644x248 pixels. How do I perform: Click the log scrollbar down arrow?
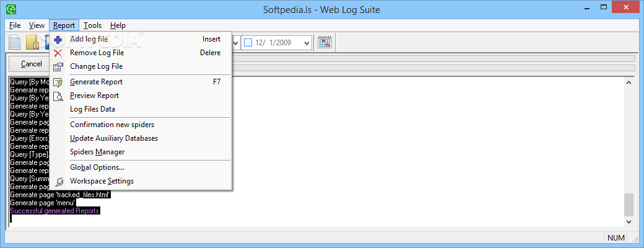[x=629, y=222]
